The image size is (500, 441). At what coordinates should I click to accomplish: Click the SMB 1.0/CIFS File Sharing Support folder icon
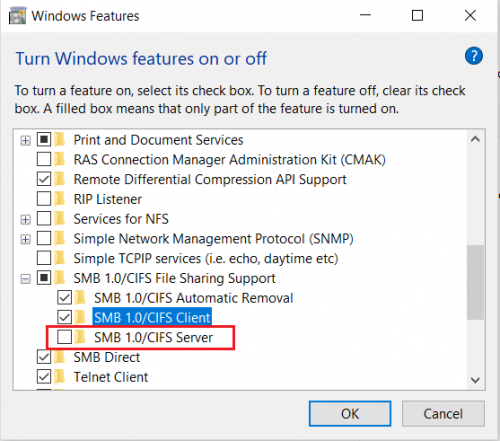click(60, 278)
